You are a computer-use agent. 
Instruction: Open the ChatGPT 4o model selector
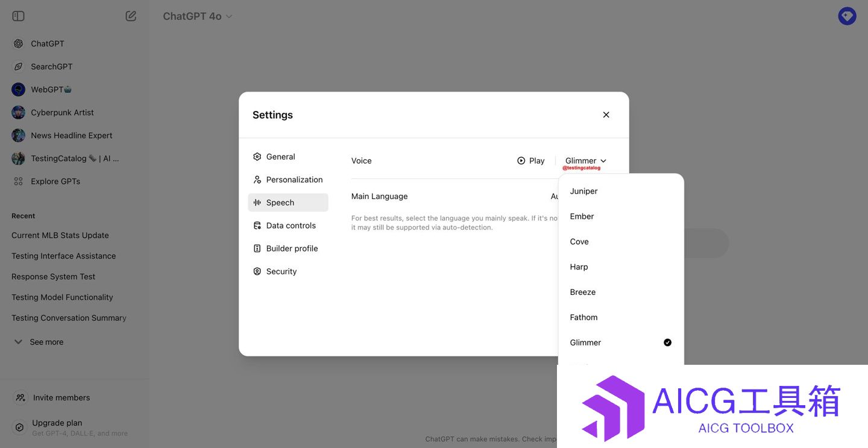pos(198,16)
